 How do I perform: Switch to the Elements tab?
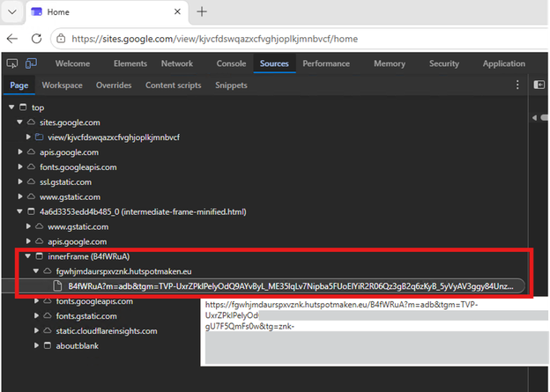(x=130, y=63)
